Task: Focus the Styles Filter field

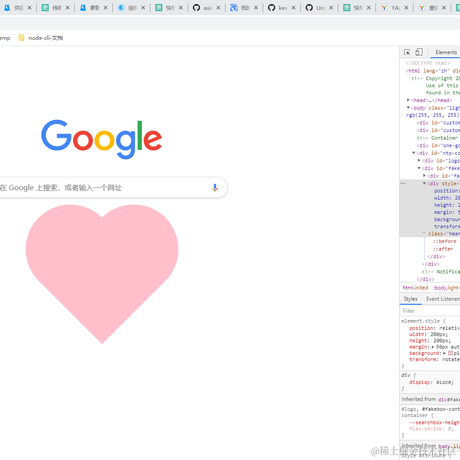Action: [430, 311]
